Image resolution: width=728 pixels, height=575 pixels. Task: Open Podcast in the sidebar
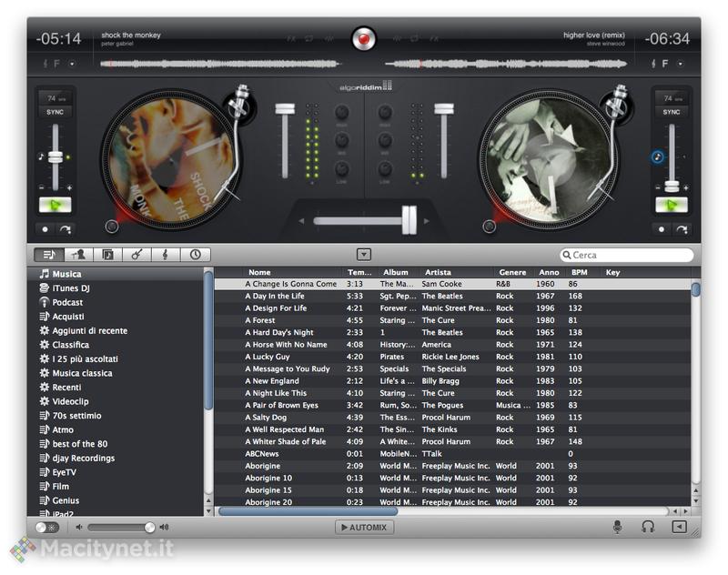click(x=116, y=302)
